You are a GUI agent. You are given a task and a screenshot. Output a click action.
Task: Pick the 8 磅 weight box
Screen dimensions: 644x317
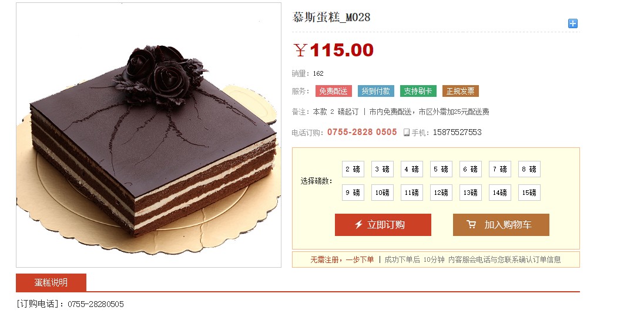click(529, 169)
